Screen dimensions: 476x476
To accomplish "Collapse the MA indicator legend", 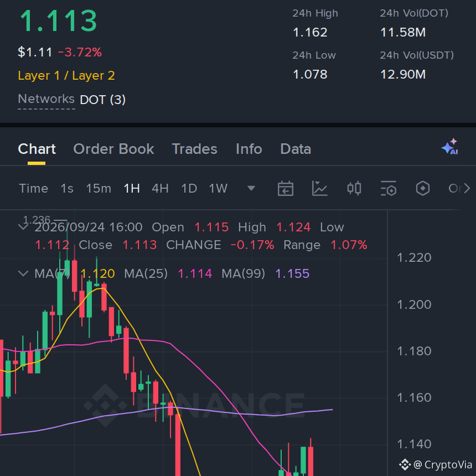I will (x=23, y=274).
